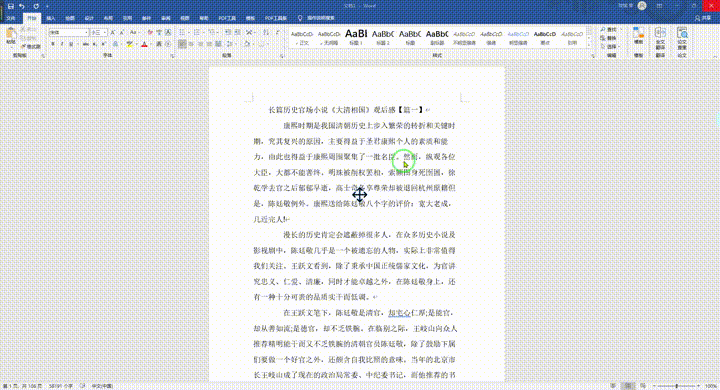Open the Styles pane dialog launcher

pos(593,56)
